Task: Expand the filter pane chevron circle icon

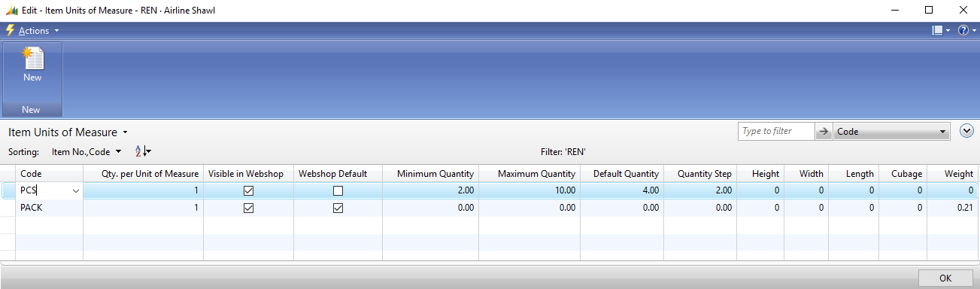Action: [968, 131]
